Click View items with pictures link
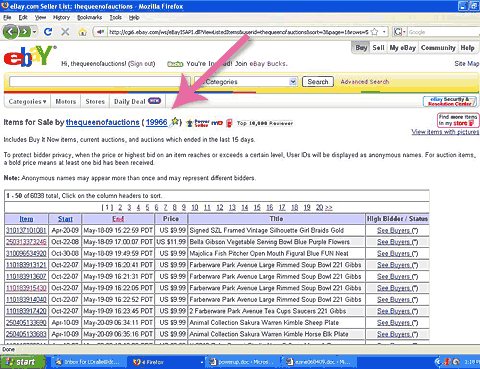 click(x=445, y=132)
